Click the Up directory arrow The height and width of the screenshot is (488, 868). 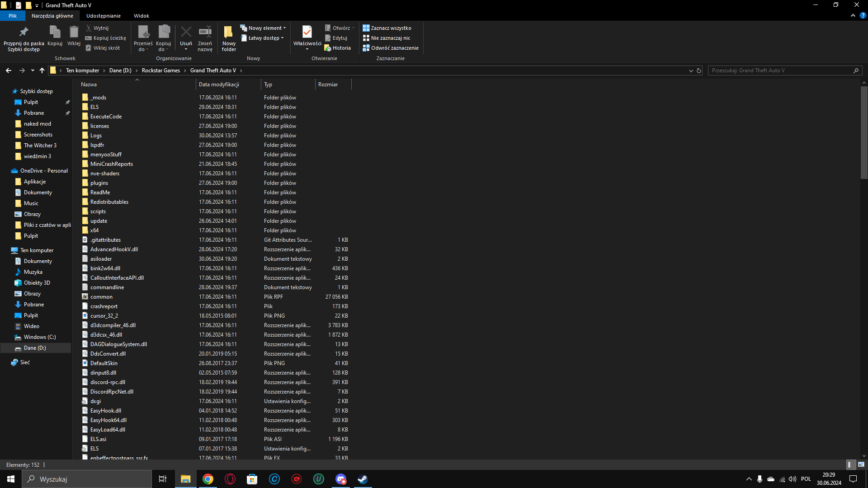click(x=42, y=70)
